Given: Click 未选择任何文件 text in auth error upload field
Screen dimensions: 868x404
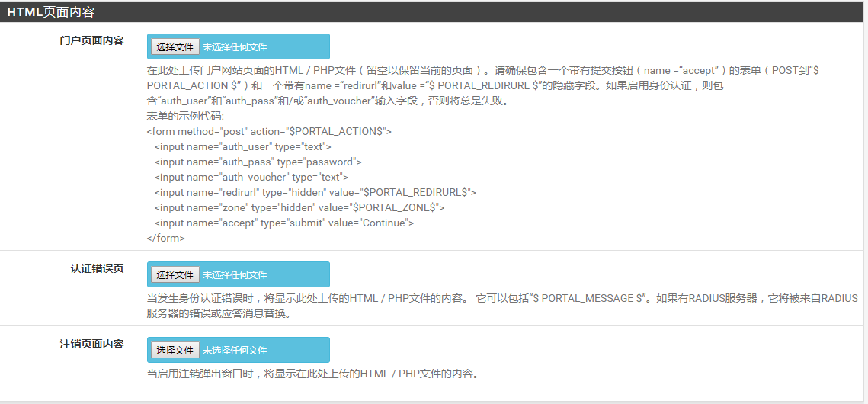Looking at the screenshot, I should tap(235, 274).
